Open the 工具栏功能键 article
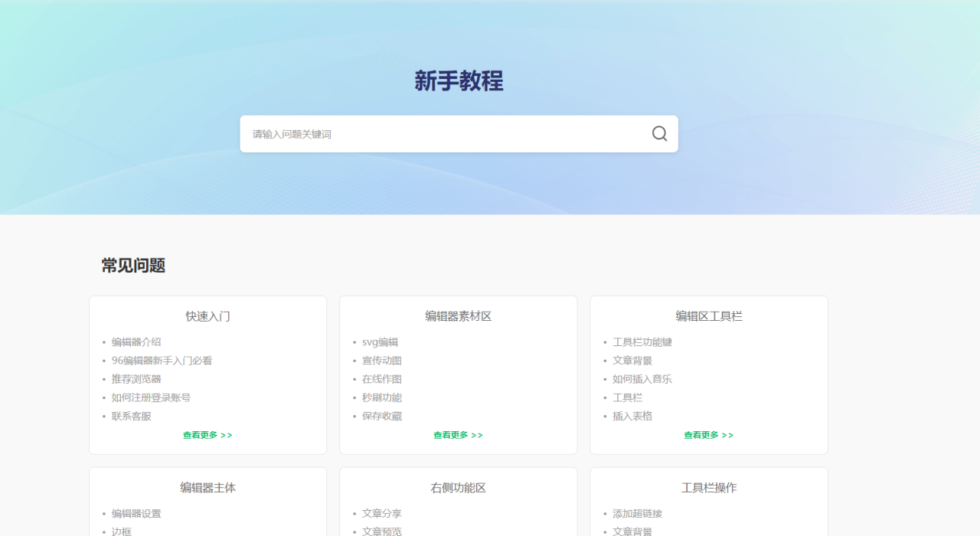The width and height of the screenshot is (980, 536). click(x=642, y=342)
